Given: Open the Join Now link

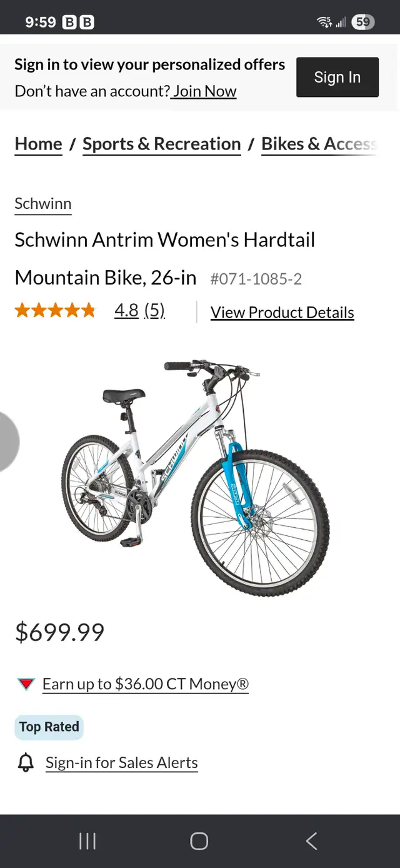Looking at the screenshot, I should pos(204,91).
